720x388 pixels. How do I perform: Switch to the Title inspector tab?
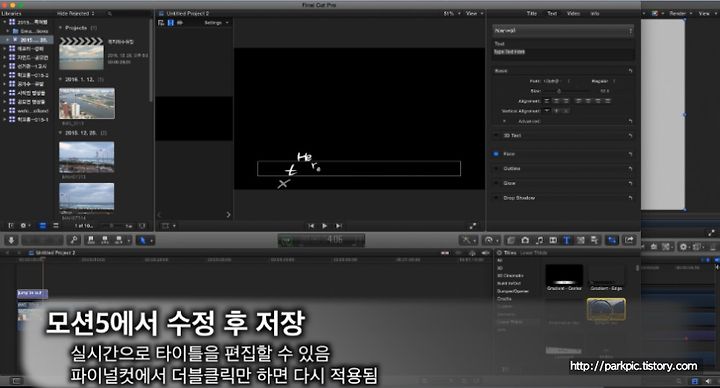[532, 13]
